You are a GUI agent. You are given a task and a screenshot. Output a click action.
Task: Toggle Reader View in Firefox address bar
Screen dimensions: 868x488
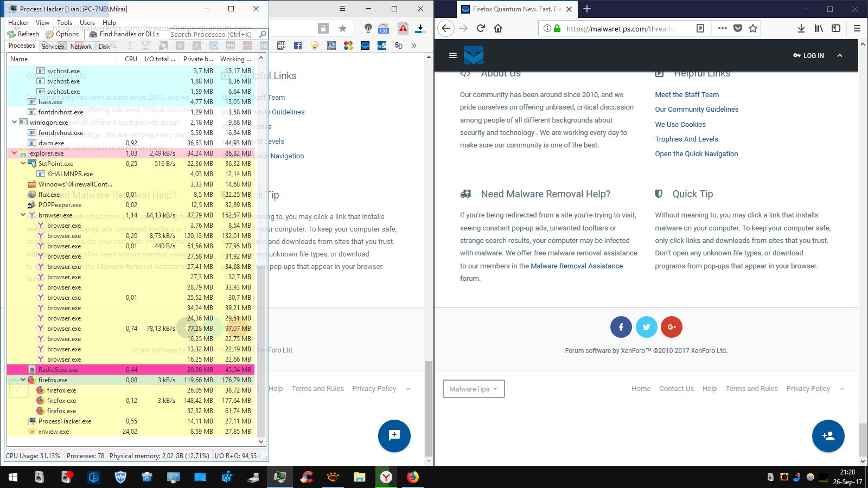point(700,28)
